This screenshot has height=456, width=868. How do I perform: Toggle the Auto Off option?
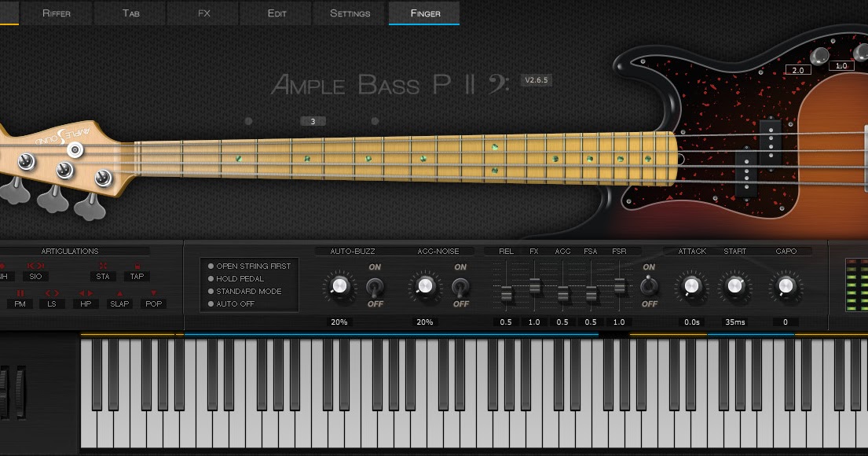point(232,304)
